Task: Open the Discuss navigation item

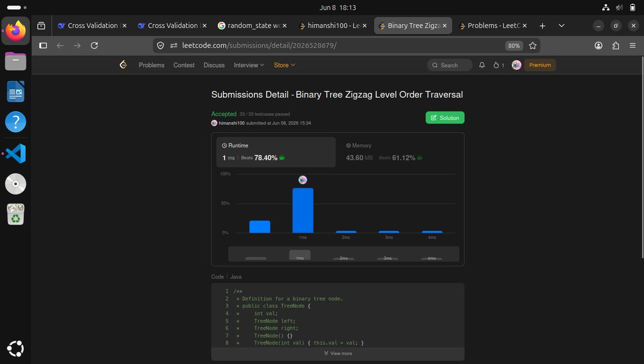Action: [x=214, y=65]
